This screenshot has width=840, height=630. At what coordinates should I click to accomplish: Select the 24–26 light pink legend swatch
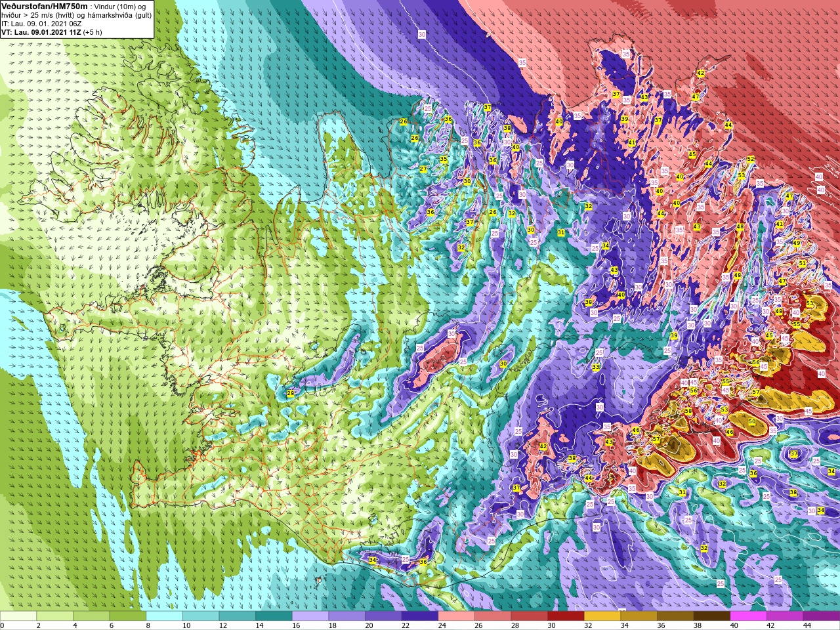point(456,616)
